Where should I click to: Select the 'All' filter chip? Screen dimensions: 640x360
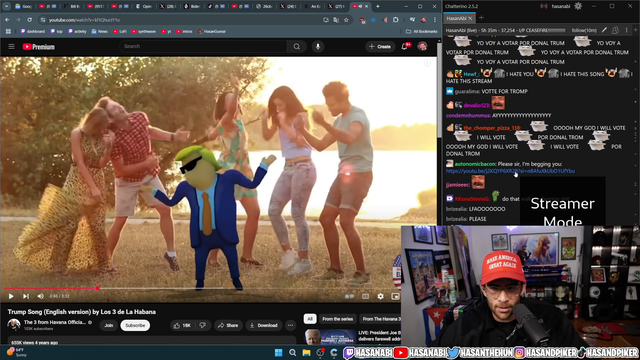pos(310,319)
